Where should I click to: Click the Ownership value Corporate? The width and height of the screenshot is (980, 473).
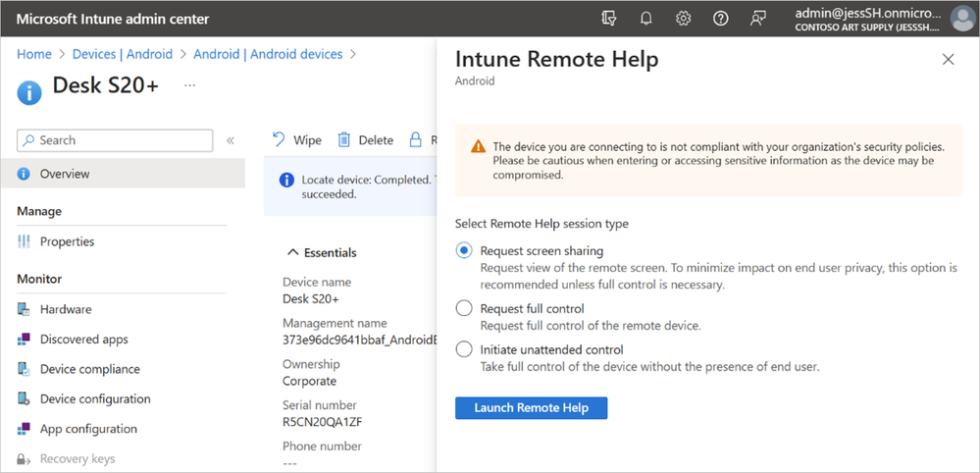click(x=309, y=381)
